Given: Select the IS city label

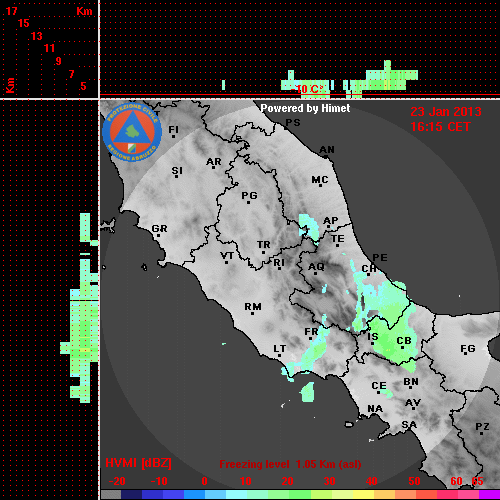Looking at the screenshot, I should pyautogui.click(x=373, y=337).
